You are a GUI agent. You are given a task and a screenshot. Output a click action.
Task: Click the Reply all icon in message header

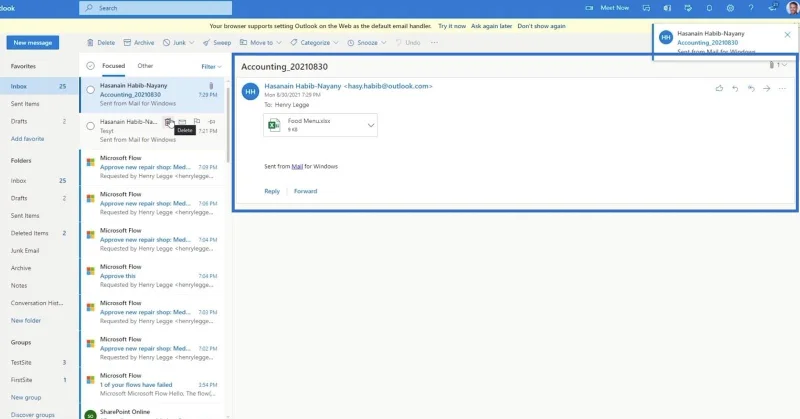click(x=751, y=88)
